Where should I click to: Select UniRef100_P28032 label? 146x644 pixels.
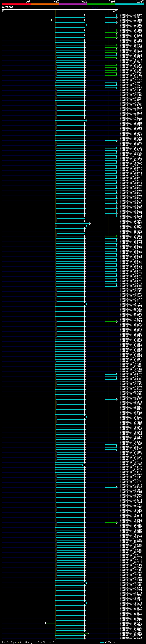[131, 605]
